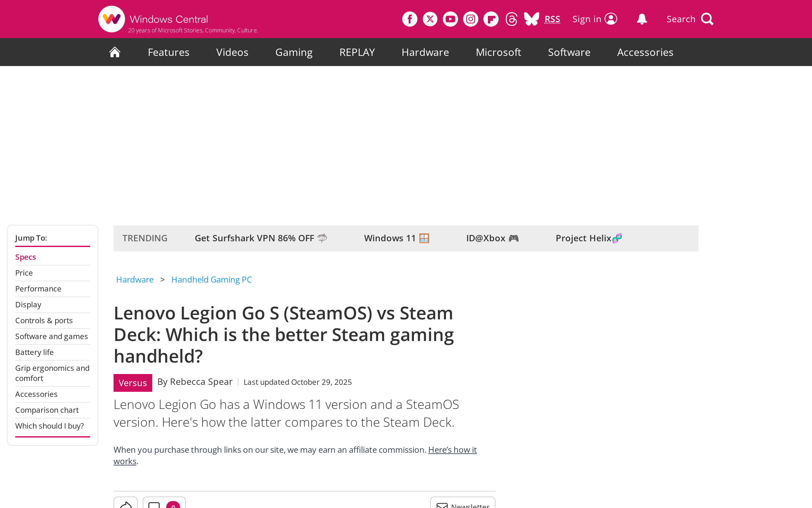Go to the Home icon in navbar

pos(115,52)
